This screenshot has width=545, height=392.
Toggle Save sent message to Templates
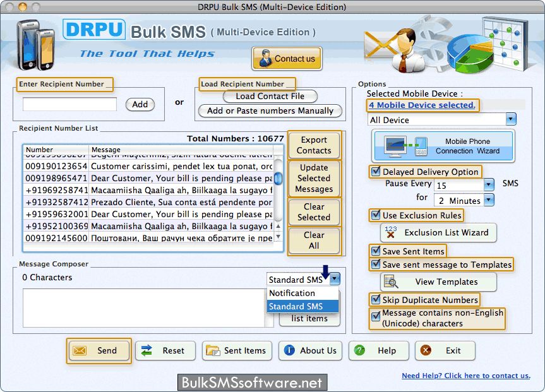pyautogui.click(x=376, y=264)
